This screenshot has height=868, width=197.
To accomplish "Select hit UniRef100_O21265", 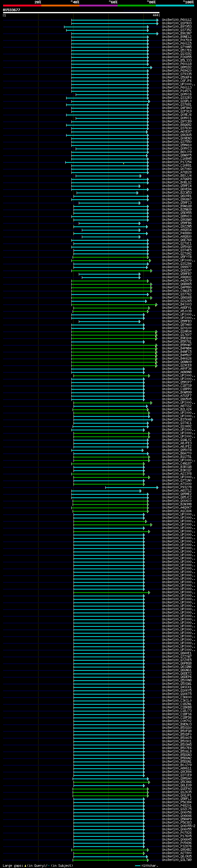I will click(x=177, y=301).
